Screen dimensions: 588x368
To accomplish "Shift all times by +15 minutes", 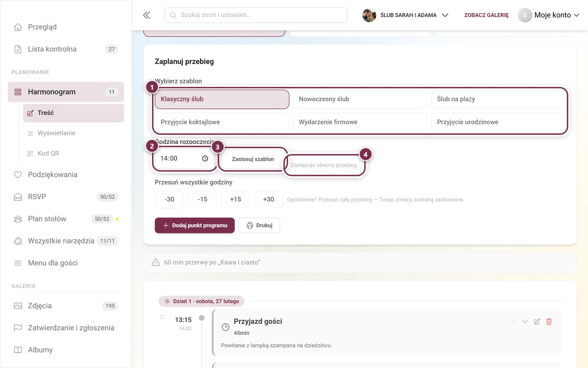I will [236, 200].
